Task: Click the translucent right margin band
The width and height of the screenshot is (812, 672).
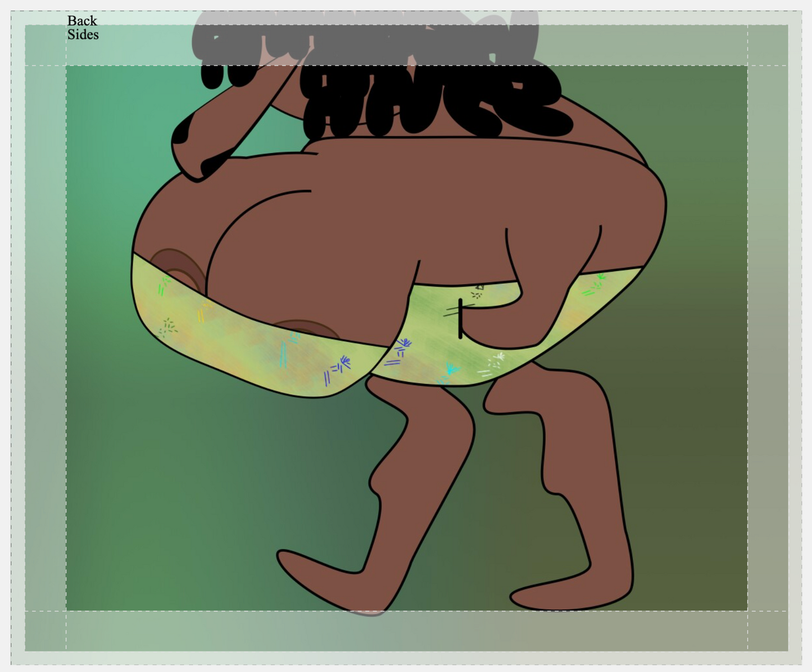Action: tap(767, 337)
